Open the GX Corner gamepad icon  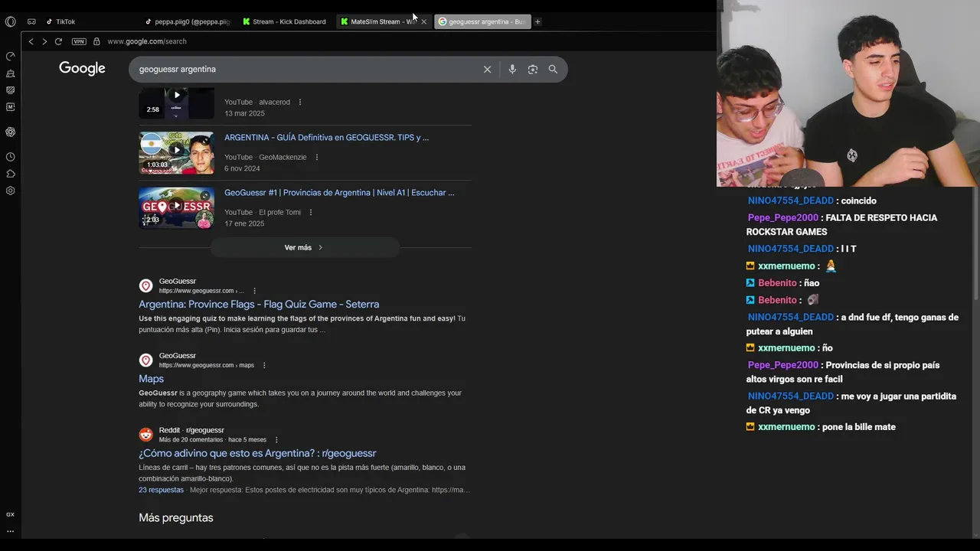pos(31,21)
